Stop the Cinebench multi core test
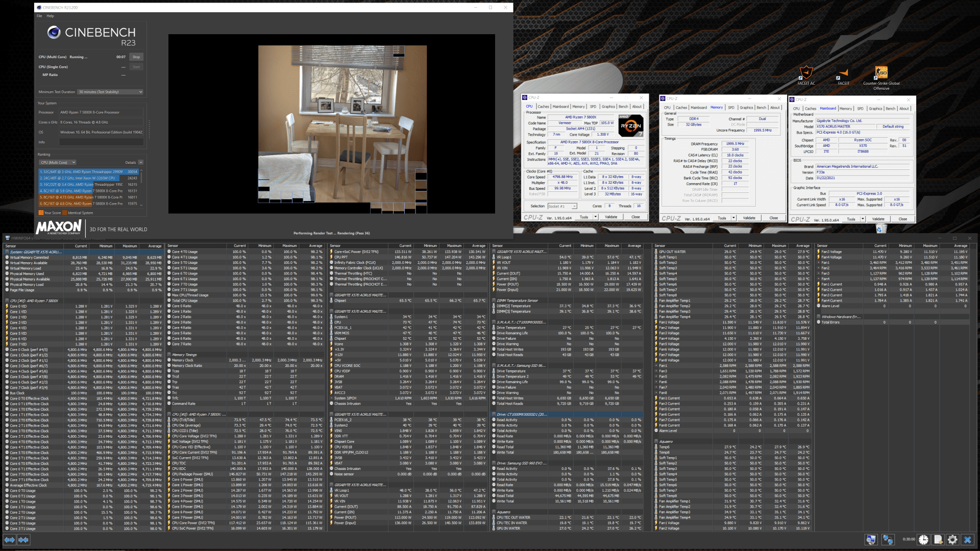The image size is (980, 551). point(136,57)
